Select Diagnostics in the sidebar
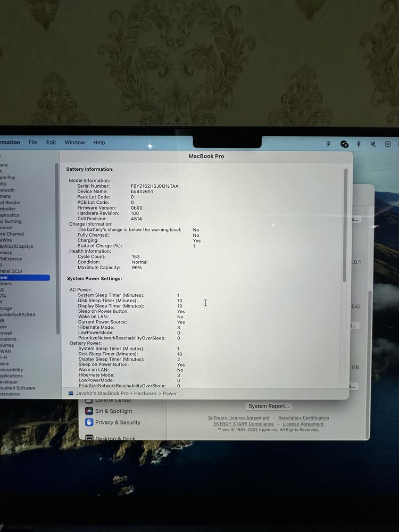The height and width of the screenshot is (532, 399). pyautogui.click(x=10, y=215)
